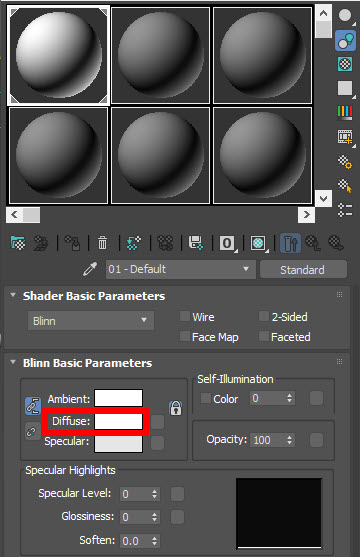The width and height of the screenshot is (360, 557).
Task: Enable the Faceted checkbox
Action: (264, 336)
